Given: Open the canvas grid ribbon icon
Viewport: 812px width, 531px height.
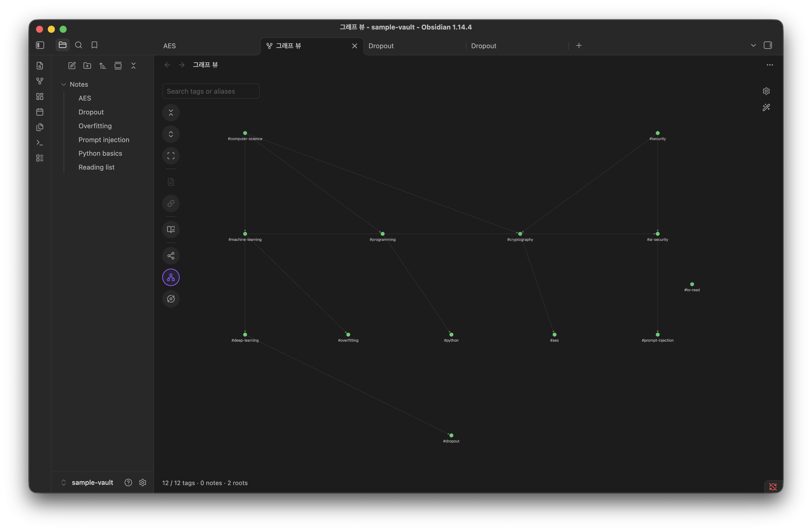Looking at the screenshot, I should [40, 96].
